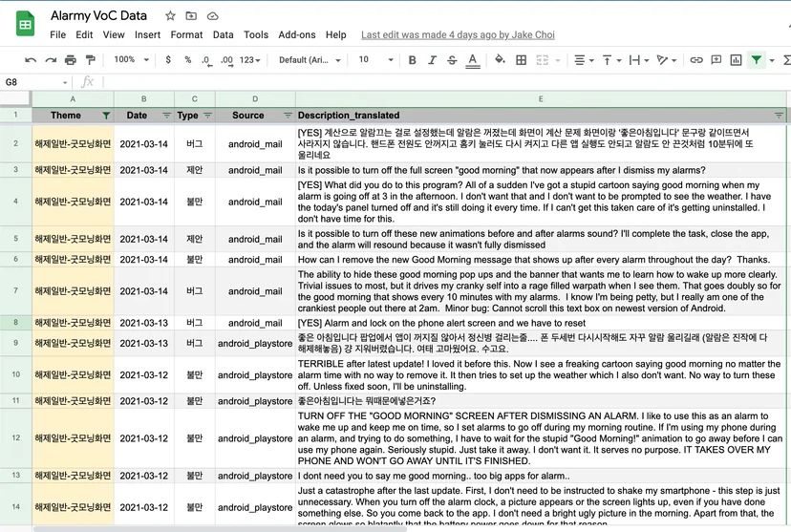Open the File menu
The image size is (791, 532).
pos(57,34)
